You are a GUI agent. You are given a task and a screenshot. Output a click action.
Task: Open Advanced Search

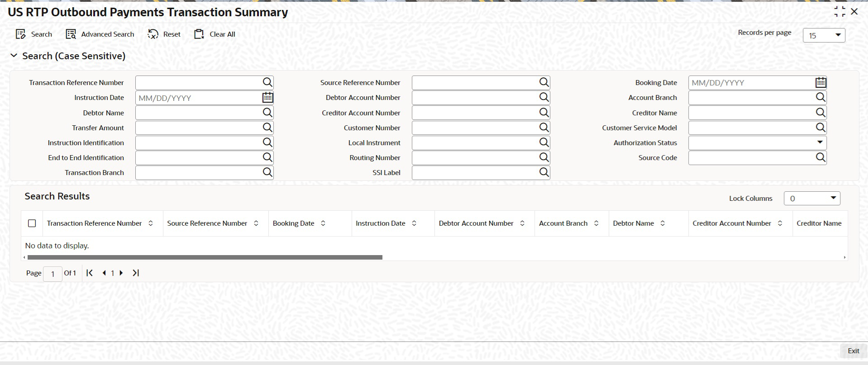click(100, 34)
